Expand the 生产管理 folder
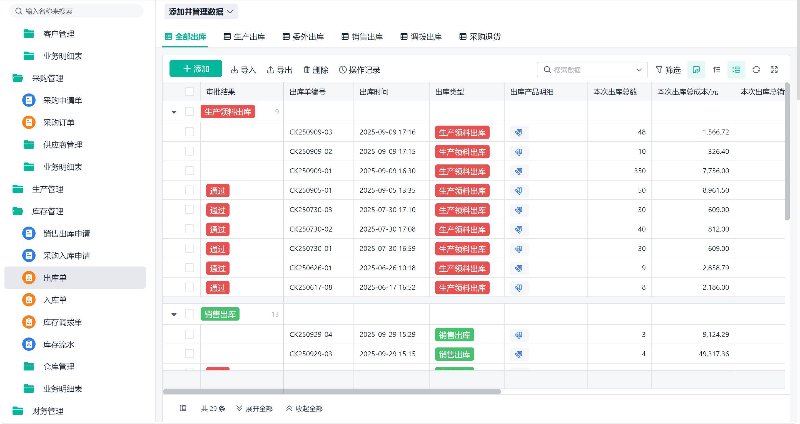 (18, 189)
